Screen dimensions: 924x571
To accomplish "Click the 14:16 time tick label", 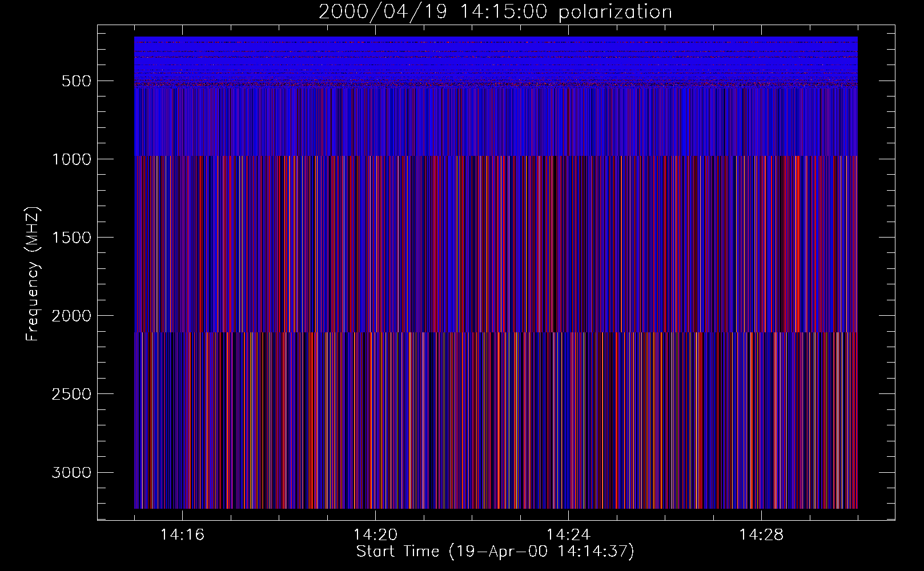I will pos(182,534).
